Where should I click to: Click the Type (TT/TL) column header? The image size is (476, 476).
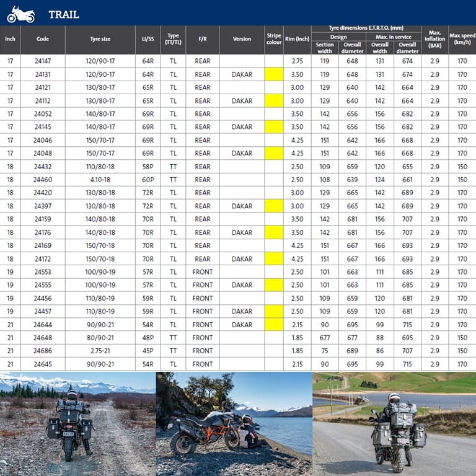(173, 39)
